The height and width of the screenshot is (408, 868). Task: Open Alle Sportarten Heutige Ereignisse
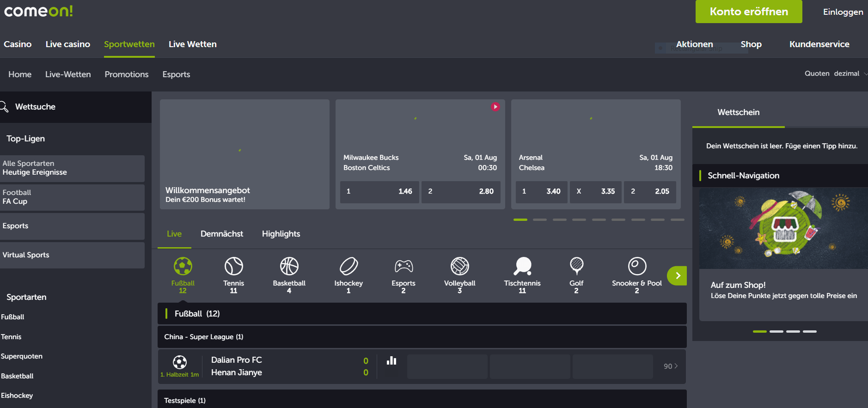click(x=72, y=168)
